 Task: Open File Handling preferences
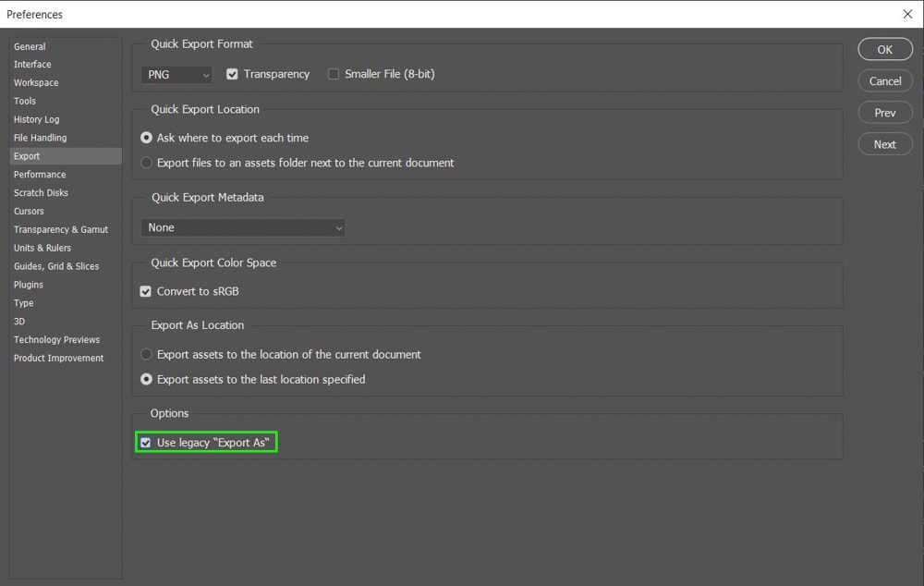40,138
